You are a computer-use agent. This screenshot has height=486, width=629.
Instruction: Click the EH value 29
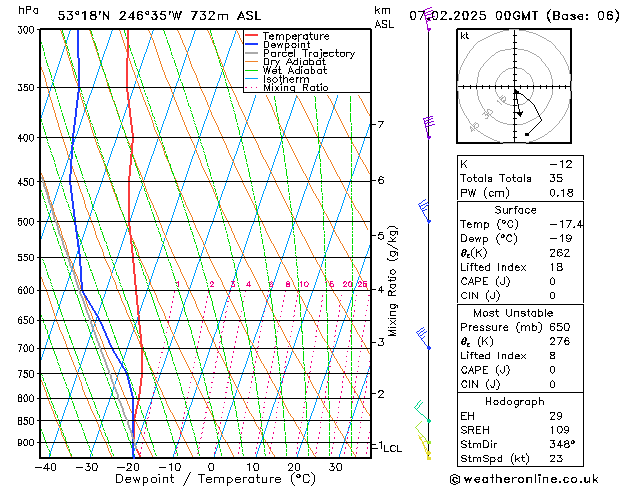[556, 416]
